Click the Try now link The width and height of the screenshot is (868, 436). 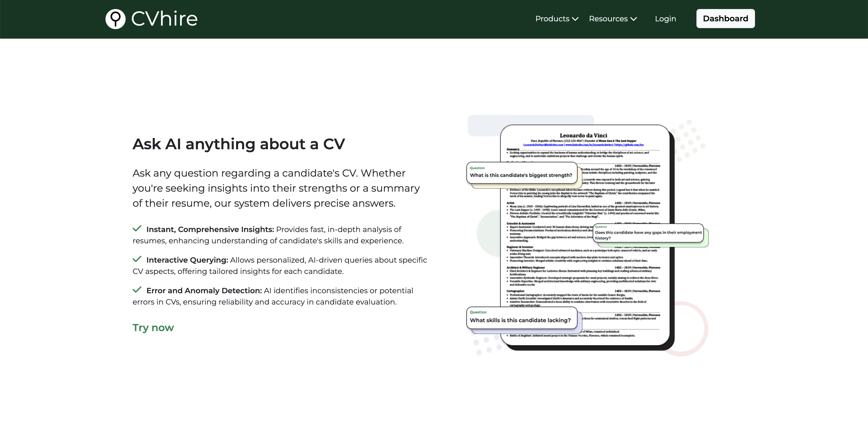153,328
